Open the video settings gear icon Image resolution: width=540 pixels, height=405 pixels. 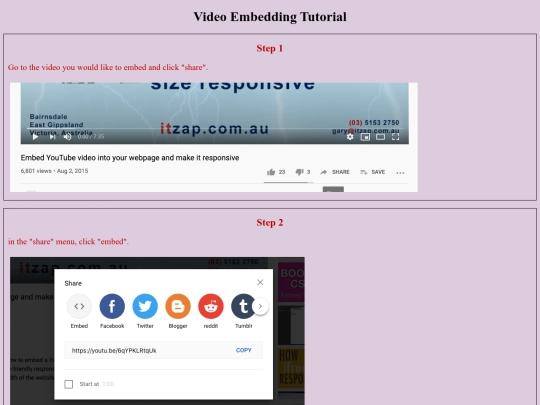point(350,137)
